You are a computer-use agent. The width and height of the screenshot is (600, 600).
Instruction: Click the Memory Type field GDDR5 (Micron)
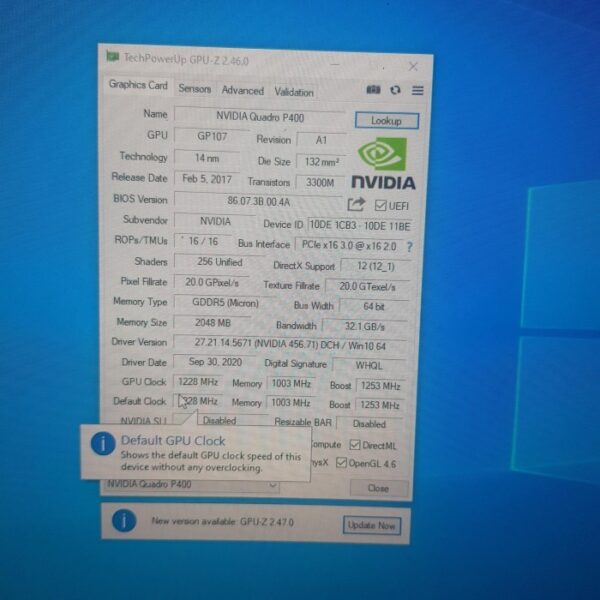click(225, 303)
